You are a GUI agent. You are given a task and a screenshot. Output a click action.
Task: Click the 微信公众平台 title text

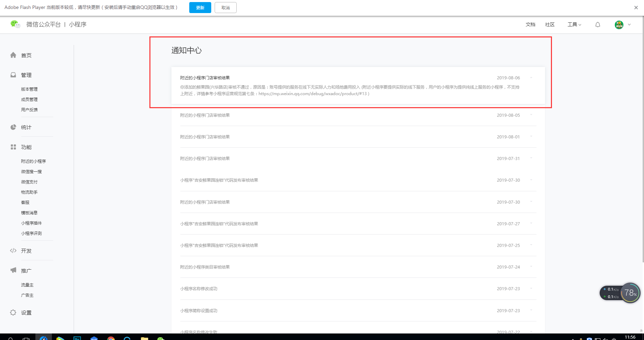pyautogui.click(x=43, y=24)
